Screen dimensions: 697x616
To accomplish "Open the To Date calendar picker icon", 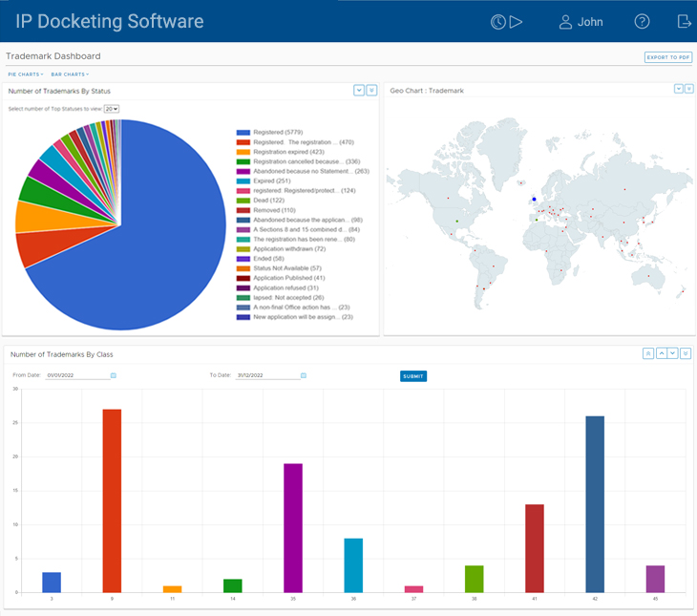I will coord(303,375).
